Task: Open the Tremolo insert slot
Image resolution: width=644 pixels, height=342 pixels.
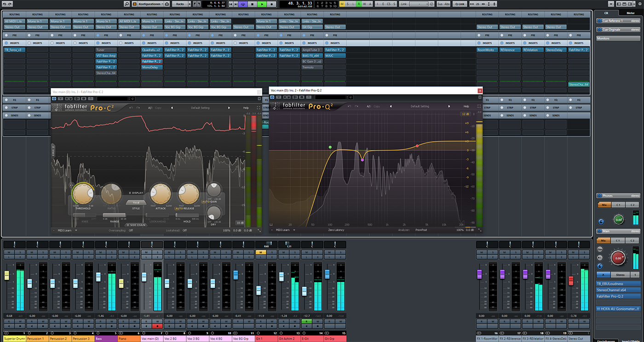Action: (312, 67)
